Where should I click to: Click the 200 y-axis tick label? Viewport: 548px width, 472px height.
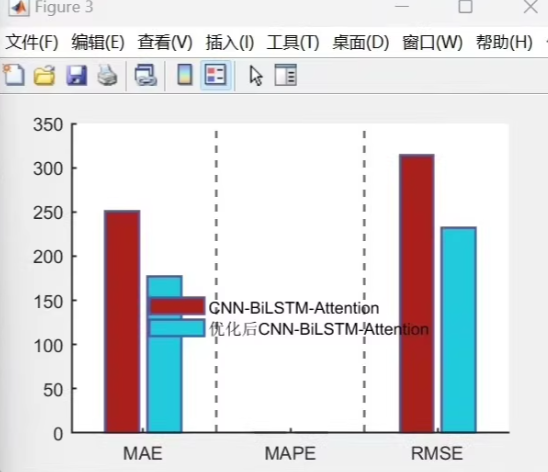[48, 257]
